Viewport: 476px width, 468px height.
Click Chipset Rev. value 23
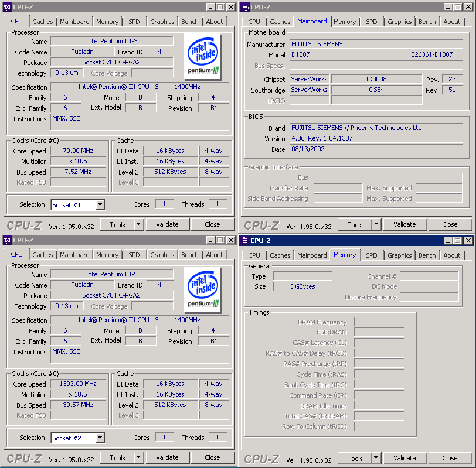click(x=452, y=79)
